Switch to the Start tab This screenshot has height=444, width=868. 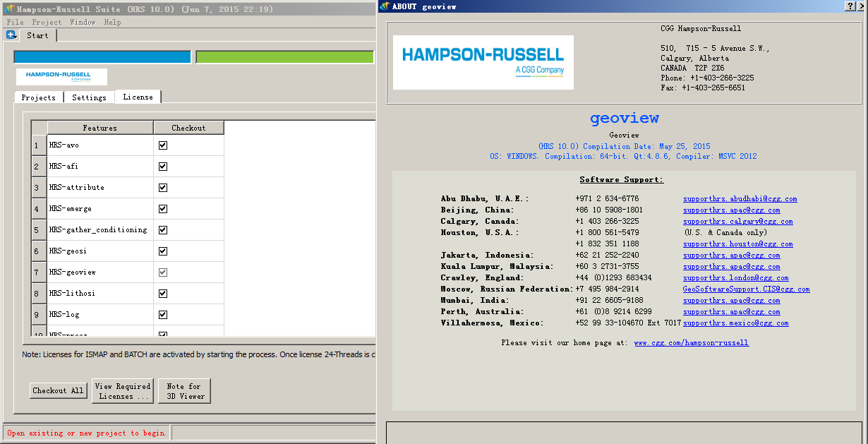pos(38,35)
